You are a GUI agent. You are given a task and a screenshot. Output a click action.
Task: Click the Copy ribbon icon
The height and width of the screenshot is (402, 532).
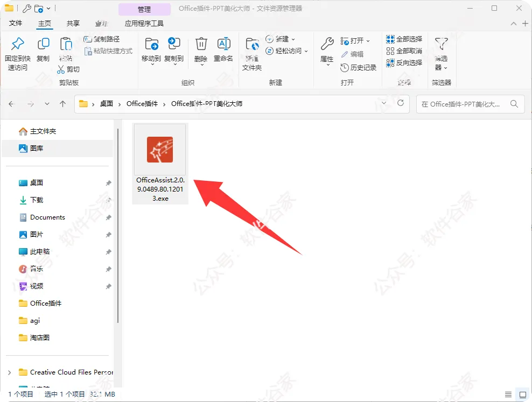click(43, 50)
